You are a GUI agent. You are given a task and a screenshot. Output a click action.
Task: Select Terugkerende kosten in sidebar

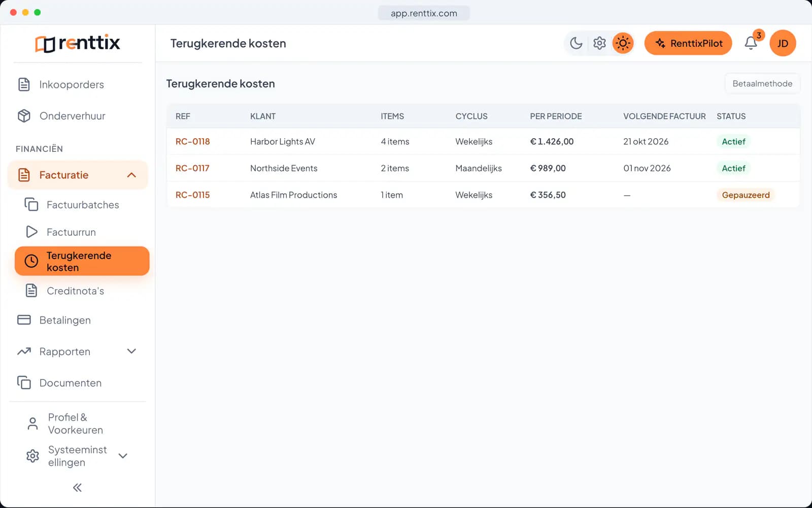coord(82,261)
